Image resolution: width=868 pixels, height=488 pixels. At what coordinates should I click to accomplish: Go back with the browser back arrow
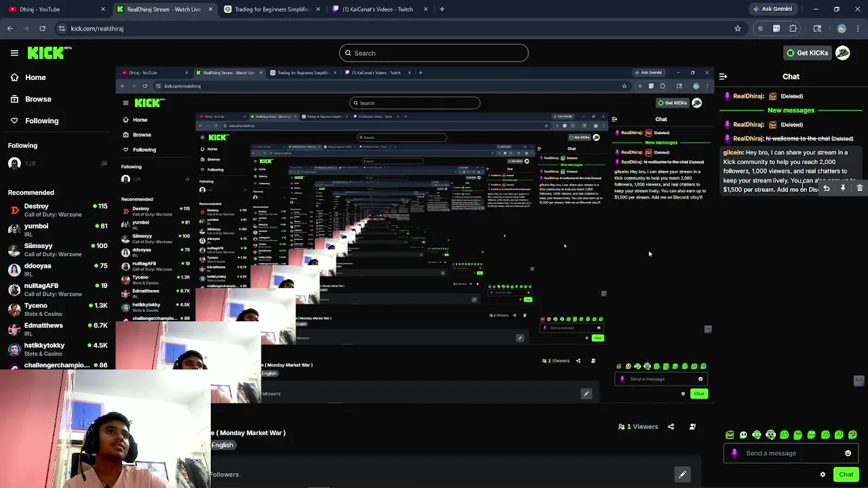coord(10,28)
